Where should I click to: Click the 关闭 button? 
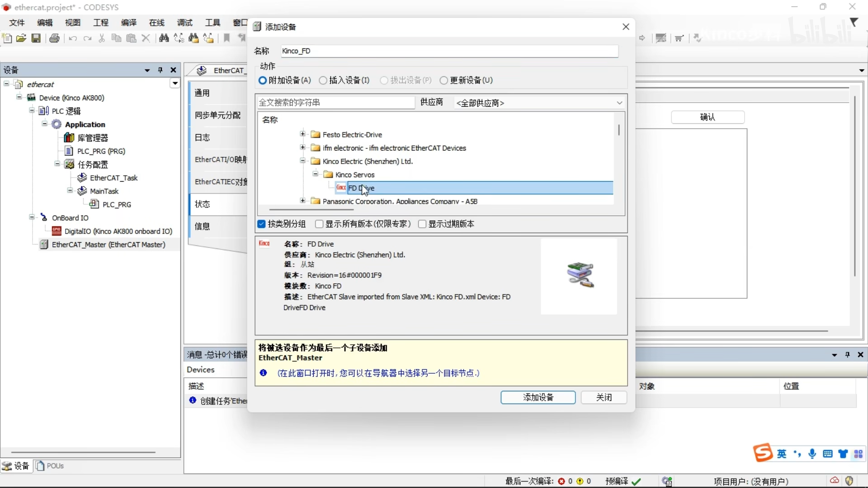click(x=604, y=397)
